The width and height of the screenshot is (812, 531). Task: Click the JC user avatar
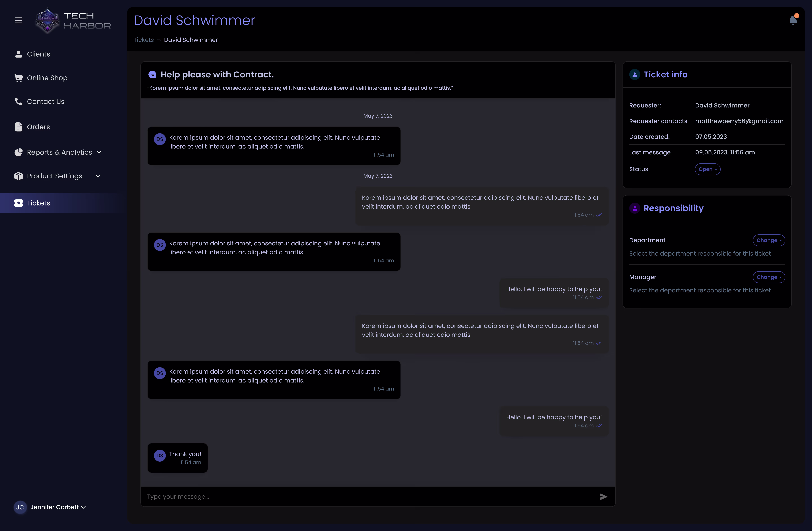[x=20, y=507]
